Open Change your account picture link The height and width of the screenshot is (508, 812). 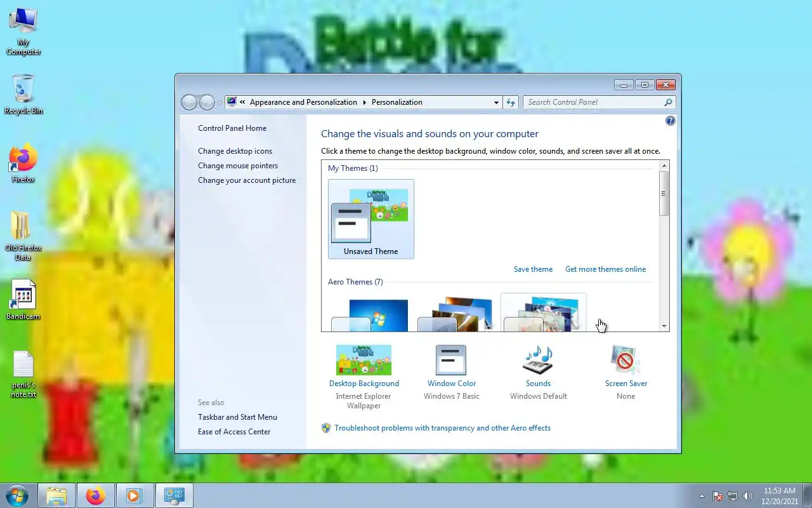coord(247,180)
